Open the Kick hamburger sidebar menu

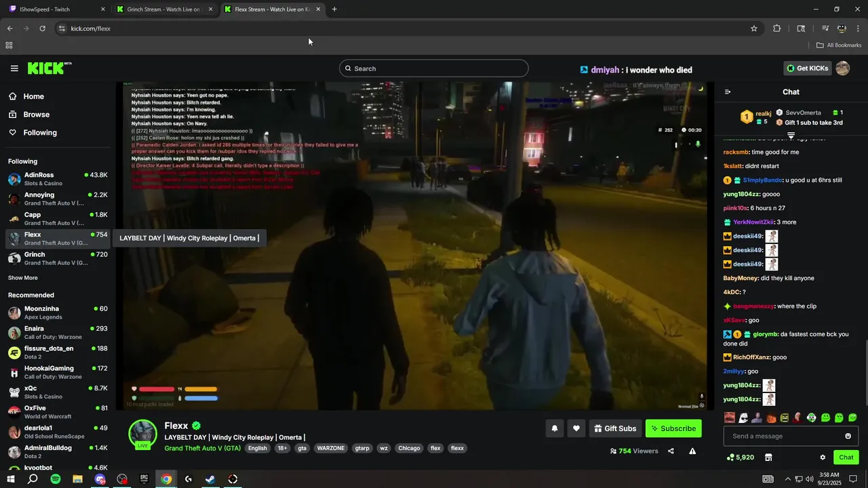coord(14,68)
